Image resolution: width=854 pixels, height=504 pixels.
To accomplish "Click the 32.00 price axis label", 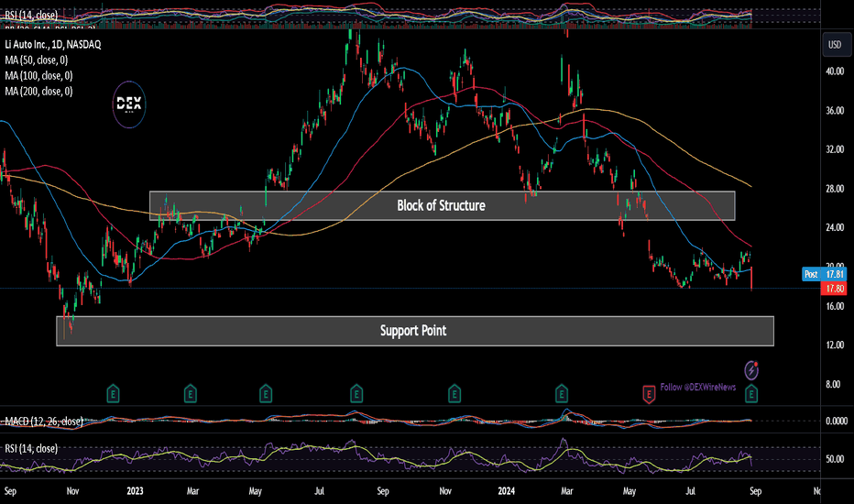I will click(x=835, y=149).
